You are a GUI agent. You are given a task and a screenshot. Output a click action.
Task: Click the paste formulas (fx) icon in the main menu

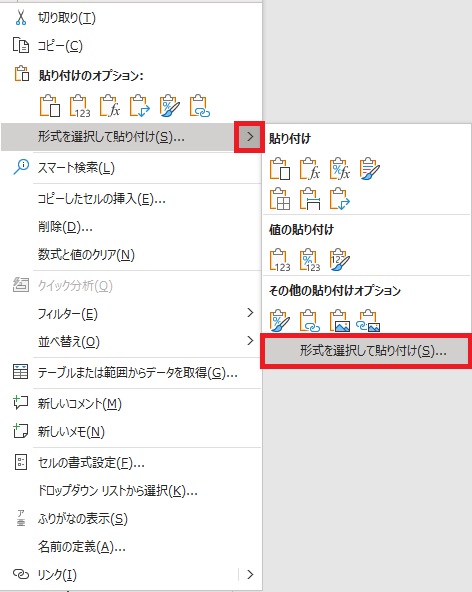[x=110, y=106]
